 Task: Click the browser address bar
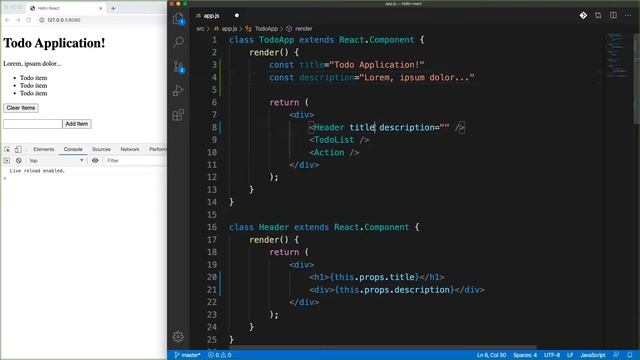pos(102,20)
